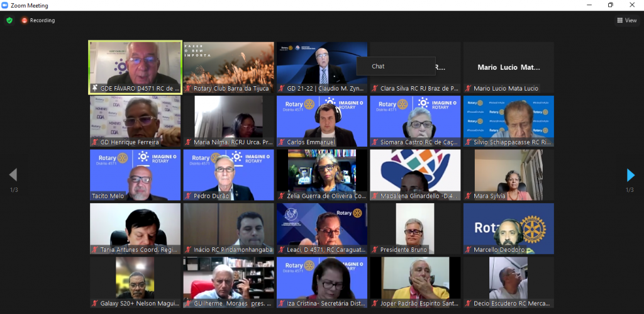
Task: Click the Zoom logo in title bar
Action: click(5, 5)
